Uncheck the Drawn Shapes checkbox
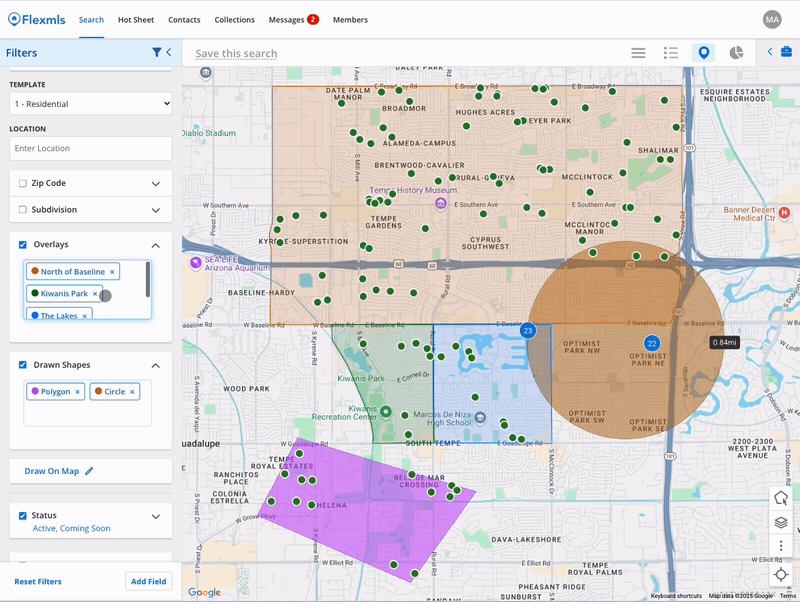 [x=23, y=365]
